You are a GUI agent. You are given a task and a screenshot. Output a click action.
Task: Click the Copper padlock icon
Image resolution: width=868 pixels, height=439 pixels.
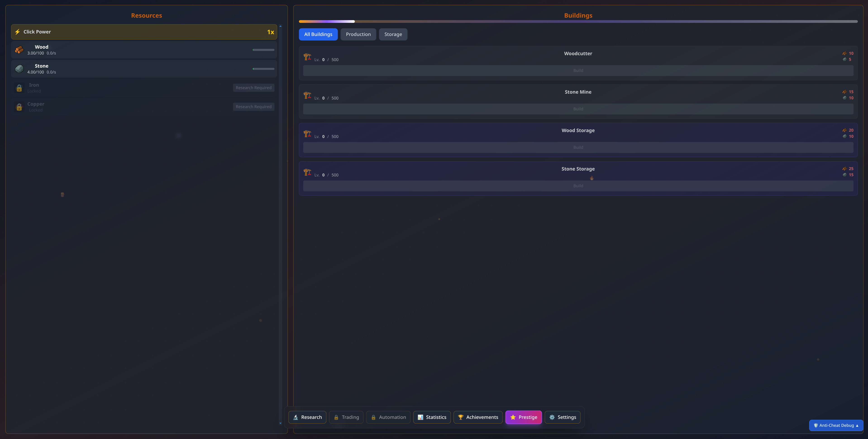click(19, 107)
